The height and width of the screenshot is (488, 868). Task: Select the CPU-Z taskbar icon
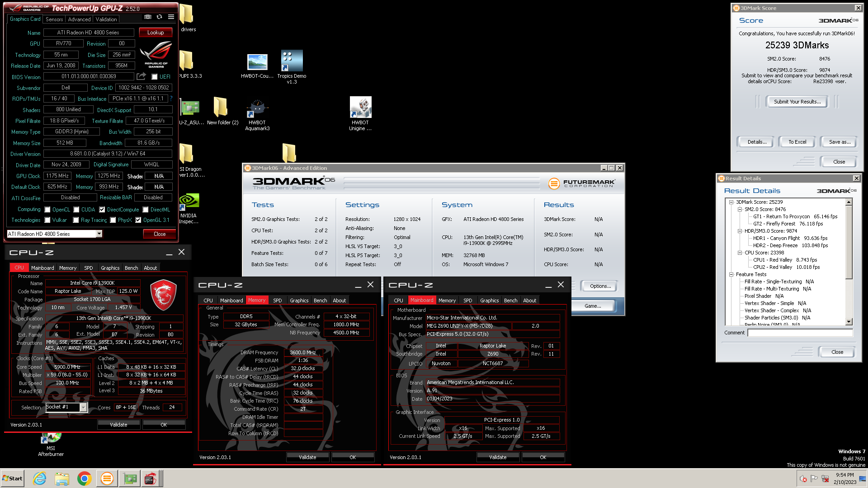150,479
